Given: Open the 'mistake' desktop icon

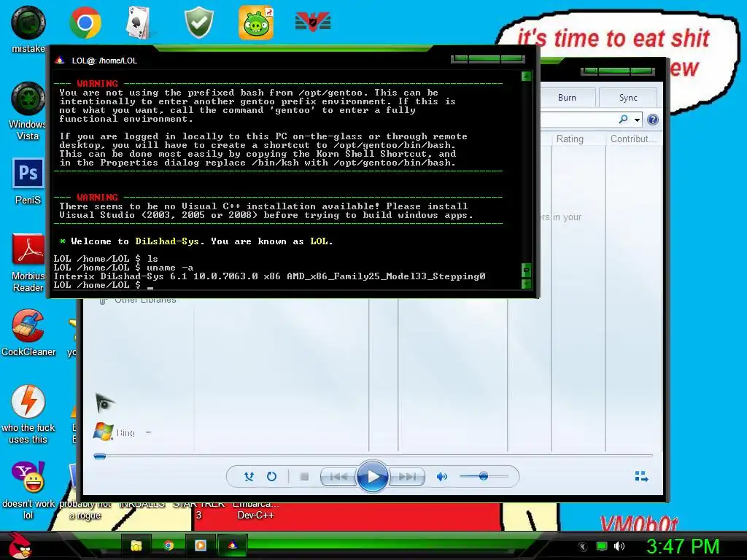Looking at the screenshot, I should (x=28, y=29).
